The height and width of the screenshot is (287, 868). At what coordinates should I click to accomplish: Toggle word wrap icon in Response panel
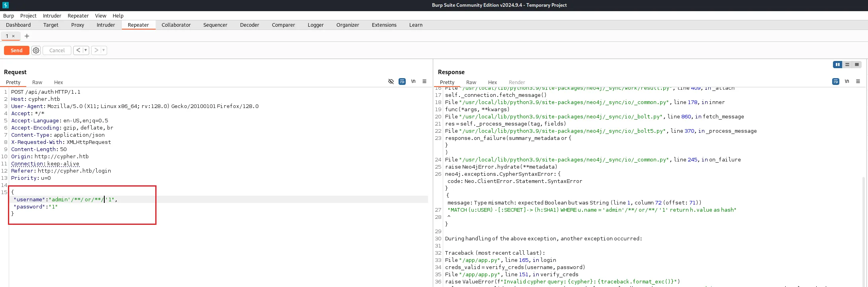[836, 81]
